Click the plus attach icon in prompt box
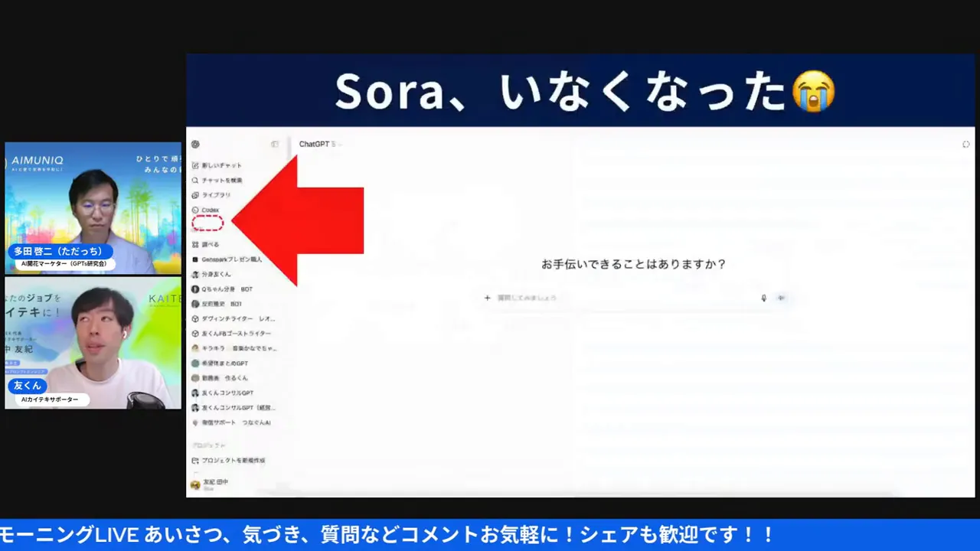This screenshot has height=551, width=980. (487, 298)
